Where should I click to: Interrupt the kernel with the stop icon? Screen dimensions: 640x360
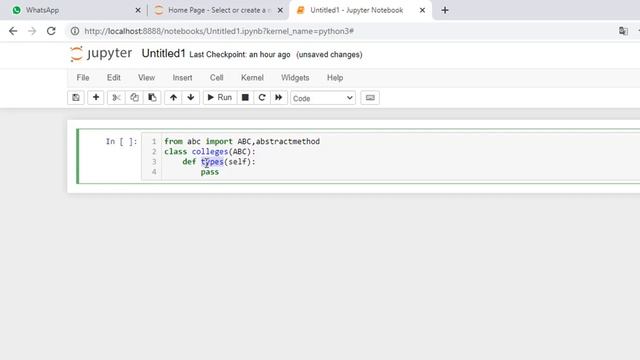point(245,98)
